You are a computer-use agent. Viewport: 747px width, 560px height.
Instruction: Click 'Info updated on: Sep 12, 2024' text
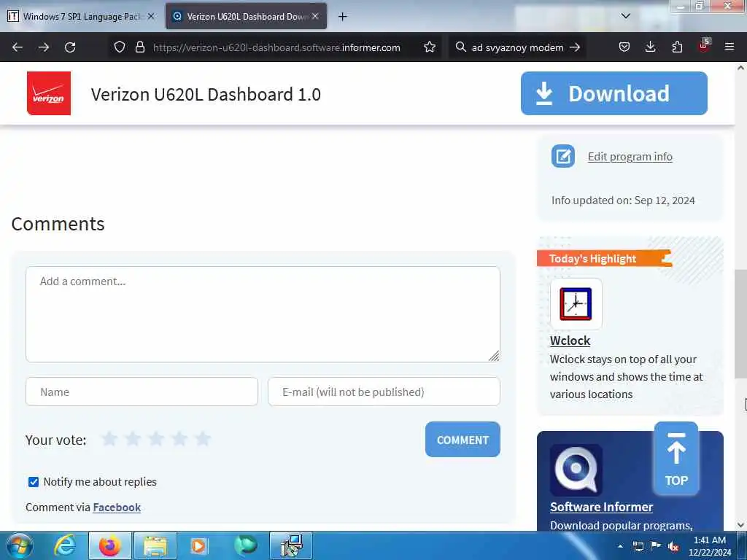pyautogui.click(x=623, y=201)
